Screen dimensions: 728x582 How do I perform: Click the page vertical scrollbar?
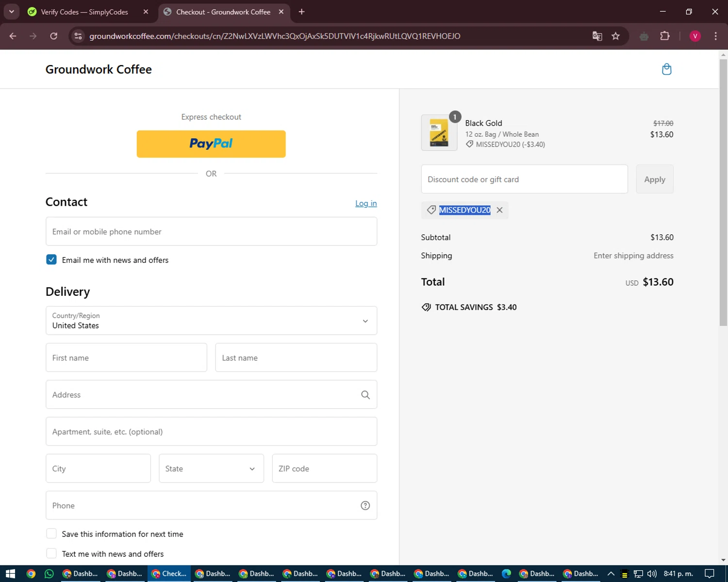point(723,192)
